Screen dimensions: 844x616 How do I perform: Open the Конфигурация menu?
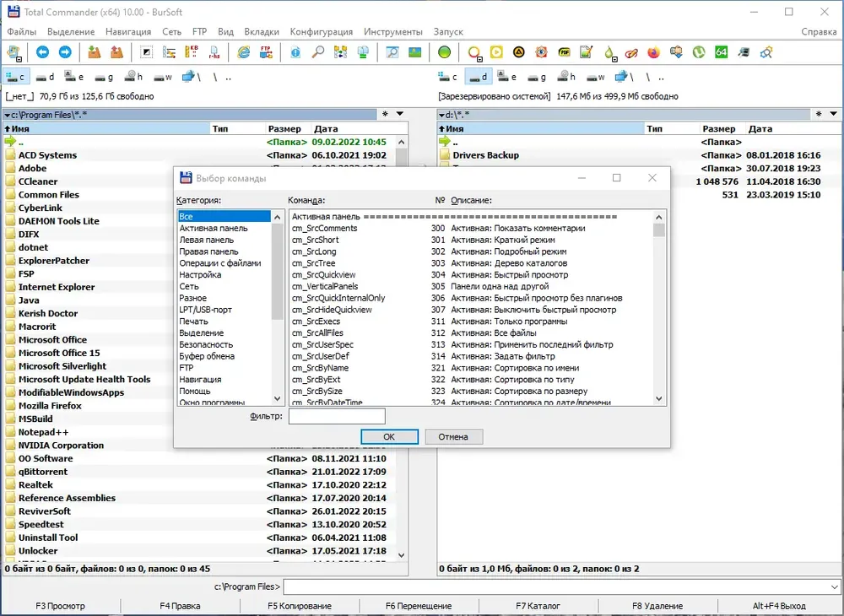click(322, 32)
